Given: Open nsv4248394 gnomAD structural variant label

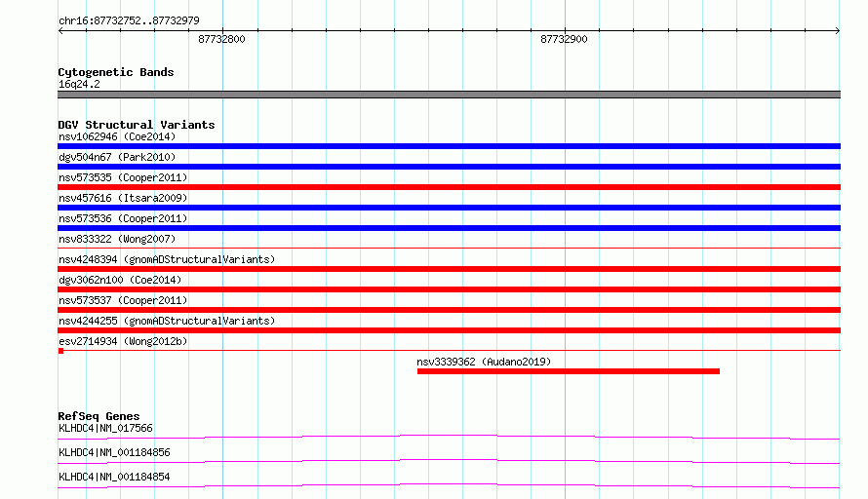Looking at the screenshot, I should pyautogui.click(x=167, y=259).
